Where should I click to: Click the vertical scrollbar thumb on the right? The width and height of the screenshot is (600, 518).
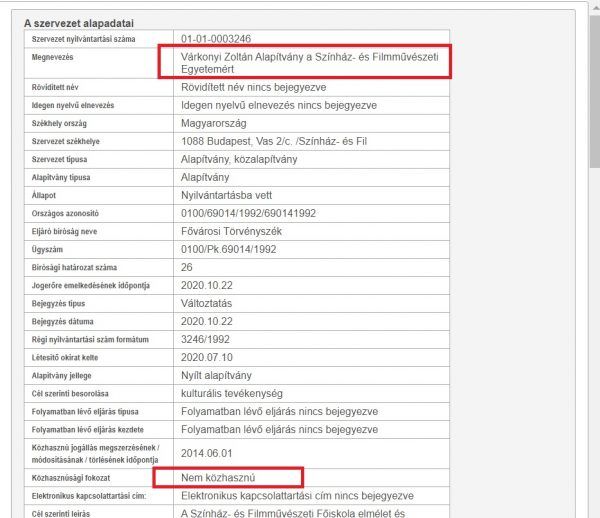pos(595,92)
